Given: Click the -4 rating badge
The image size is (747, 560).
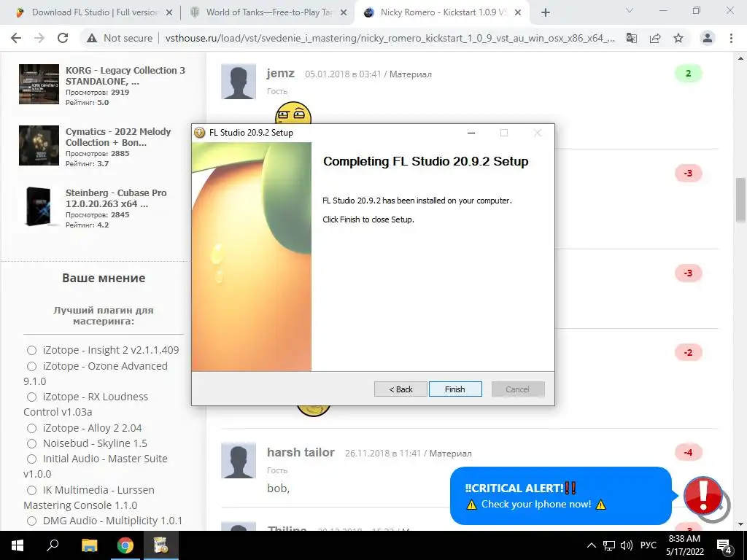Looking at the screenshot, I should 689,452.
